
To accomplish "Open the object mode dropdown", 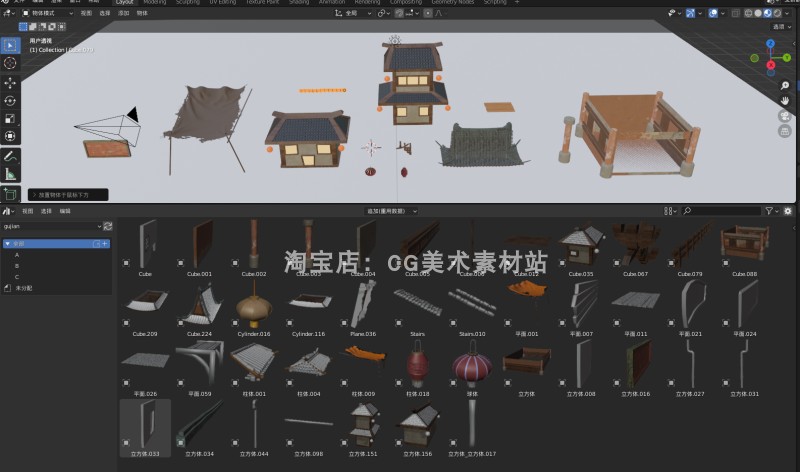I will [48, 13].
